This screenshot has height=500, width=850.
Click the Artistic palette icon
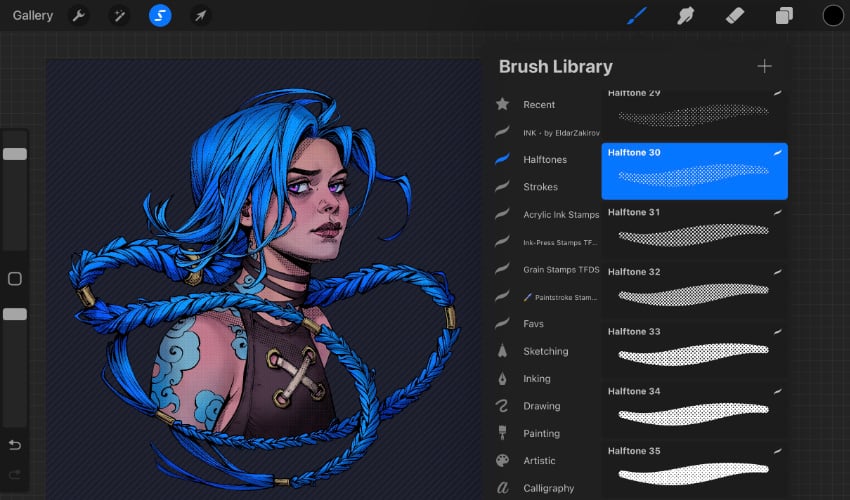click(503, 460)
